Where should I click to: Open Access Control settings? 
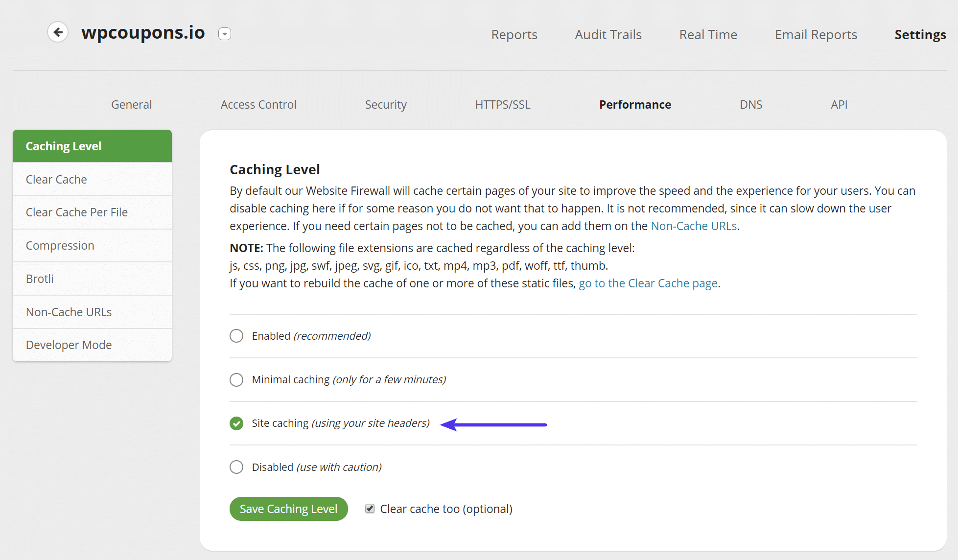pyautogui.click(x=258, y=104)
